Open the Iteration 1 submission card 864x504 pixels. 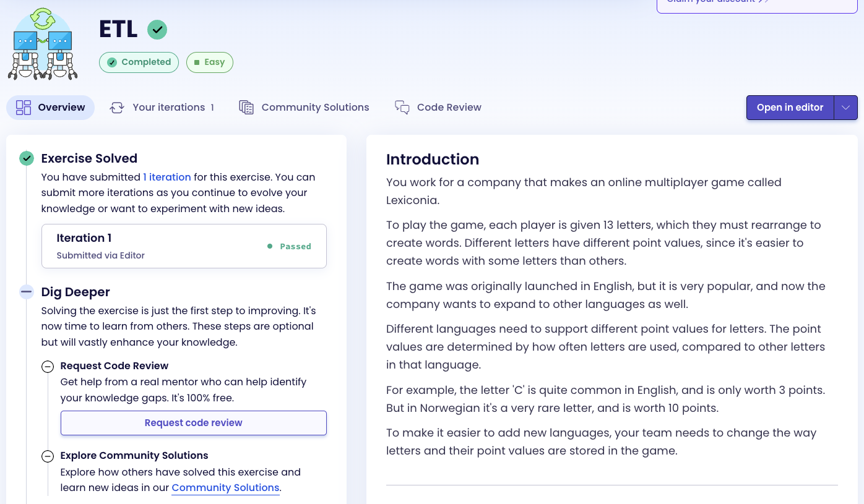click(184, 246)
